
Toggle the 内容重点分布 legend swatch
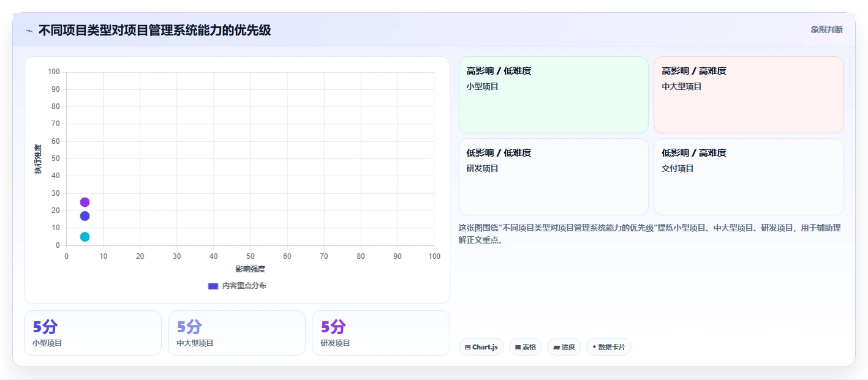(213, 286)
